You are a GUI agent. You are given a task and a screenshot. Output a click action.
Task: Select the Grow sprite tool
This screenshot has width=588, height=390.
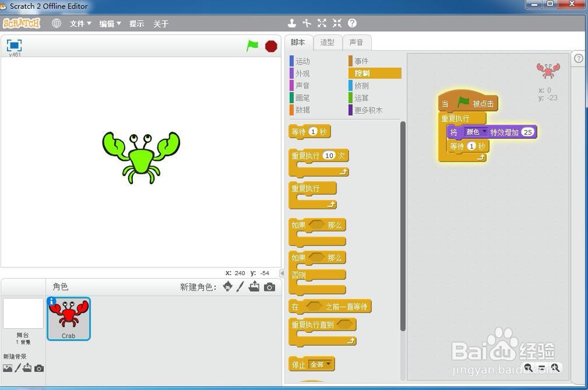[322, 24]
